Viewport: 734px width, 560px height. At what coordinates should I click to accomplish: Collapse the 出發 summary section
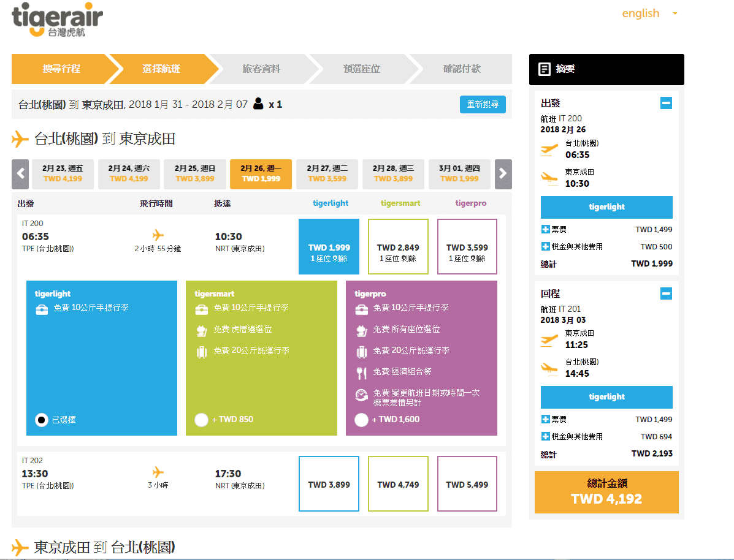coord(666,102)
